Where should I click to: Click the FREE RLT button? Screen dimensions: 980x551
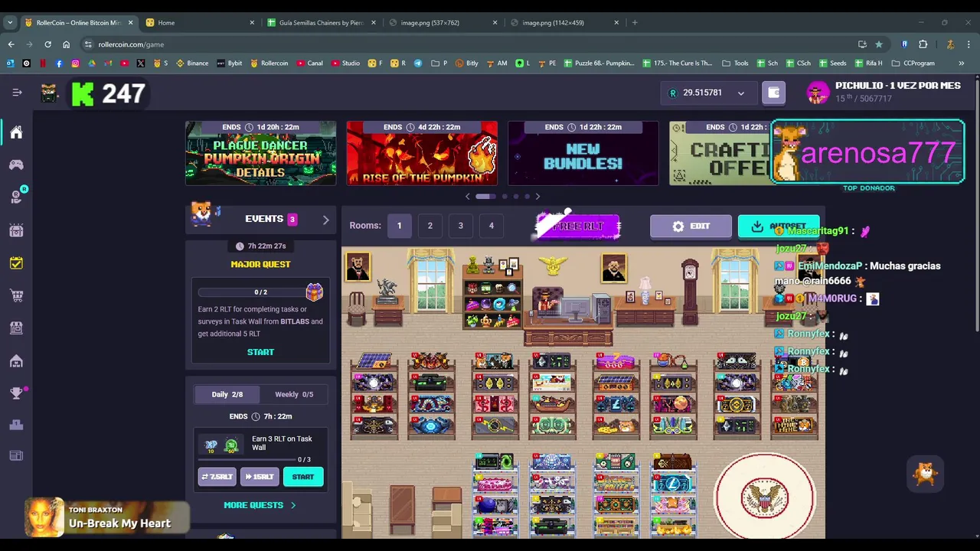(577, 226)
